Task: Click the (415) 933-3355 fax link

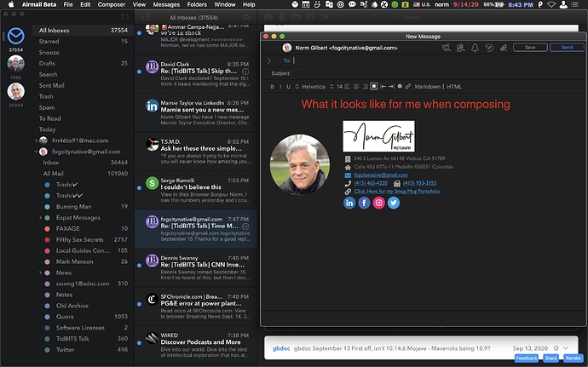Action: [x=419, y=183]
